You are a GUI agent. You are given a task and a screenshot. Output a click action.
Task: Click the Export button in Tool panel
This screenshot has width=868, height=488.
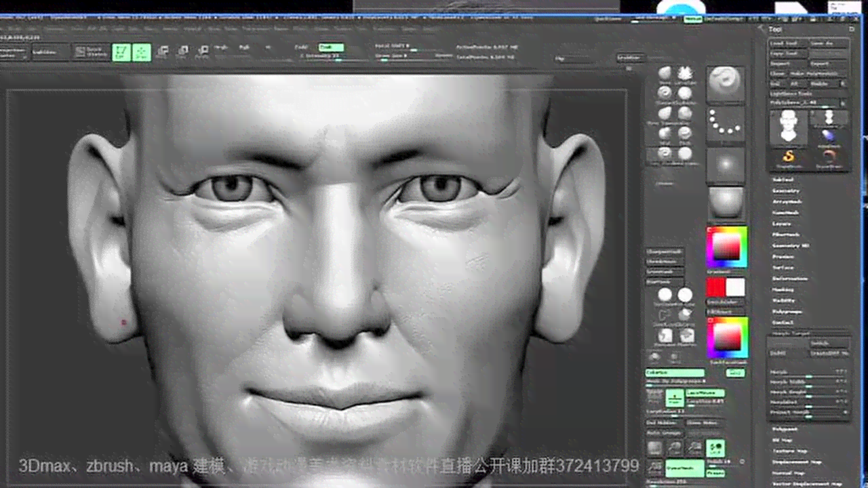[x=827, y=63]
